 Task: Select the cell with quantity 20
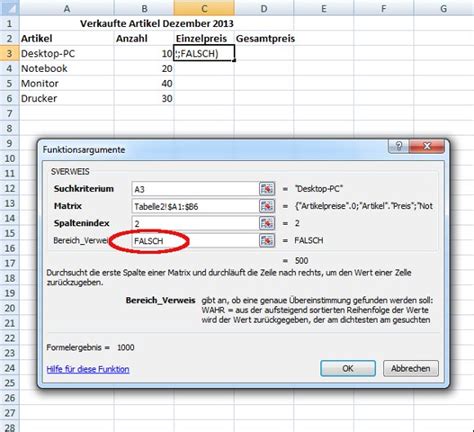click(144, 68)
